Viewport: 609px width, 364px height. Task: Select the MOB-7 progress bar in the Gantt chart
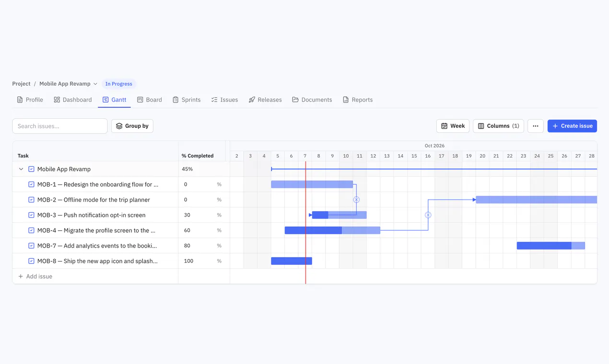tap(551, 246)
